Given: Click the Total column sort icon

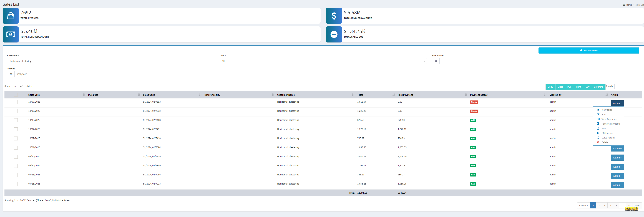Looking at the screenshot, I should 394,95.
